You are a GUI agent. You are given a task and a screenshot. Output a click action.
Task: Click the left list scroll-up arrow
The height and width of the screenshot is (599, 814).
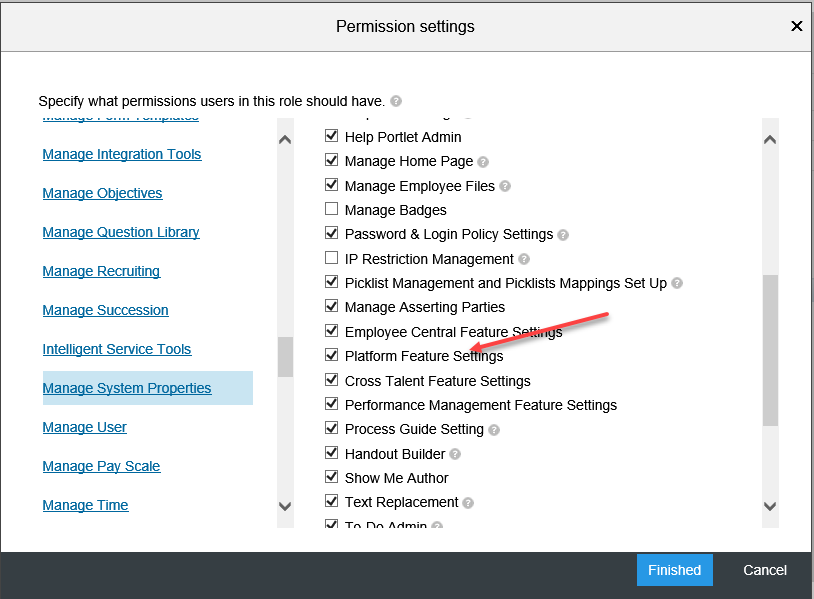(285, 140)
